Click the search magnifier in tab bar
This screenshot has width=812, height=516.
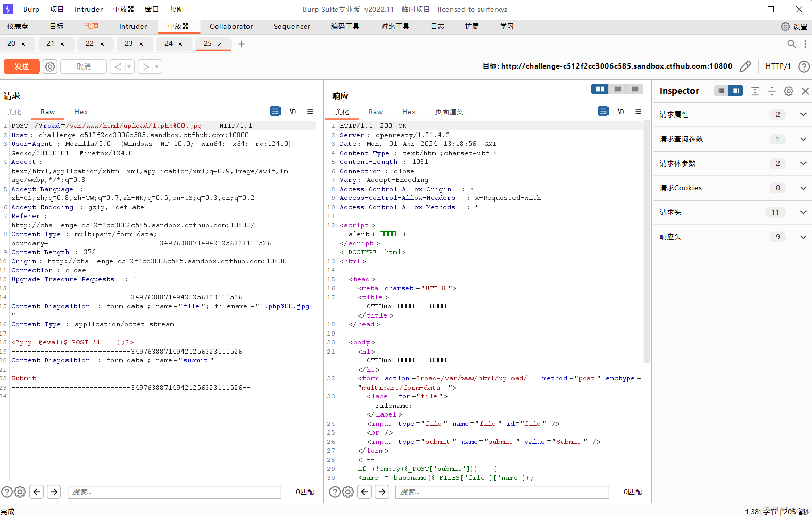(x=792, y=44)
